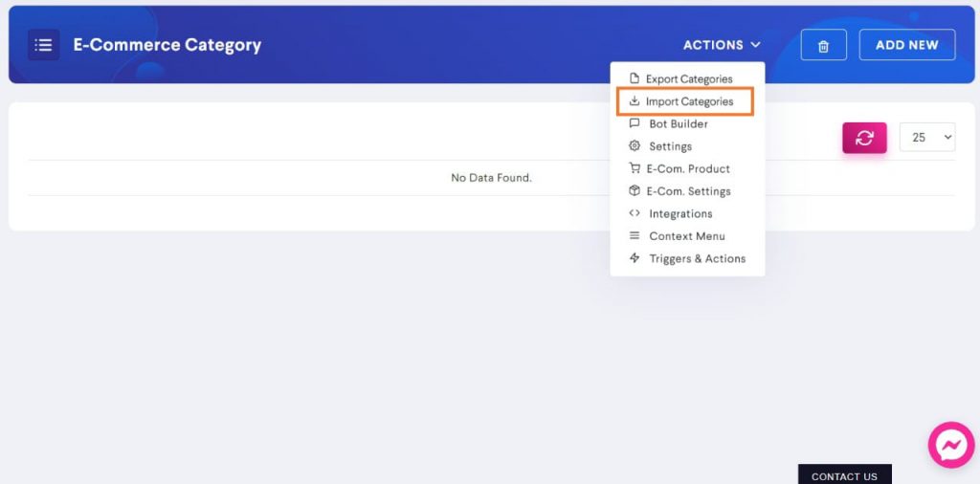Click the chevron arrow next to ACTIONS

point(756,45)
